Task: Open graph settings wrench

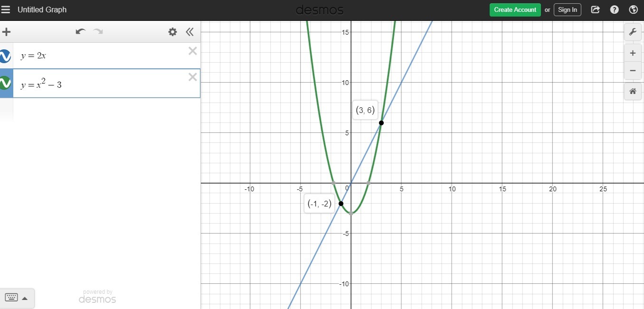Action: coord(632,32)
